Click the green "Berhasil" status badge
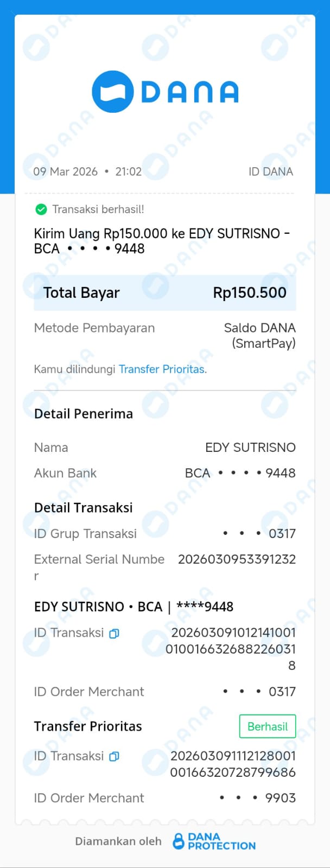Screen dimensions: 330x868 [268, 726]
